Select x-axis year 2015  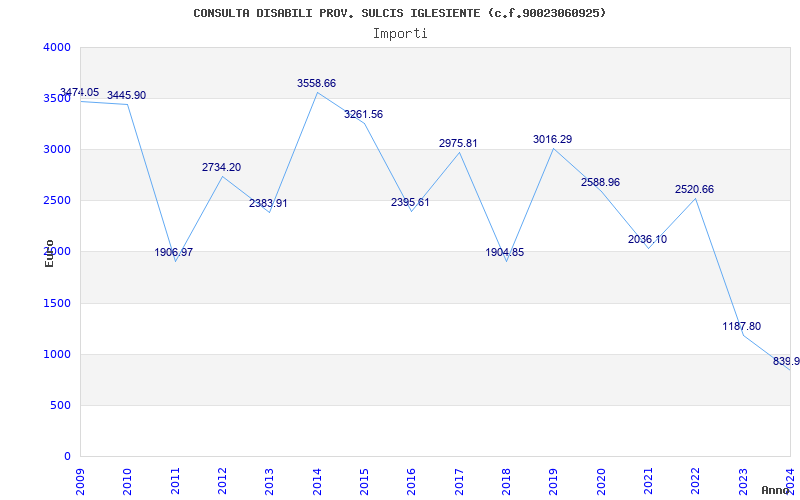[364, 482]
